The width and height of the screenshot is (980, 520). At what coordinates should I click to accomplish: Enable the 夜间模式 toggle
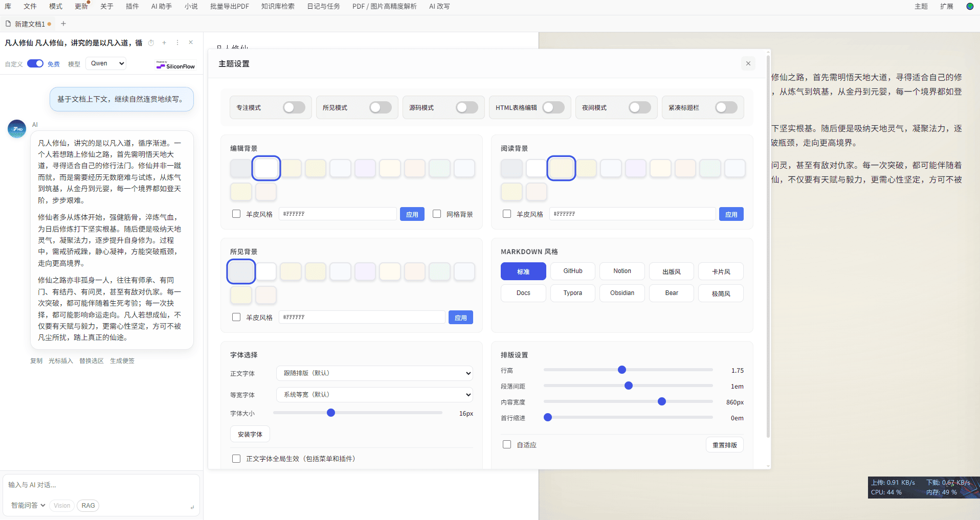(639, 107)
